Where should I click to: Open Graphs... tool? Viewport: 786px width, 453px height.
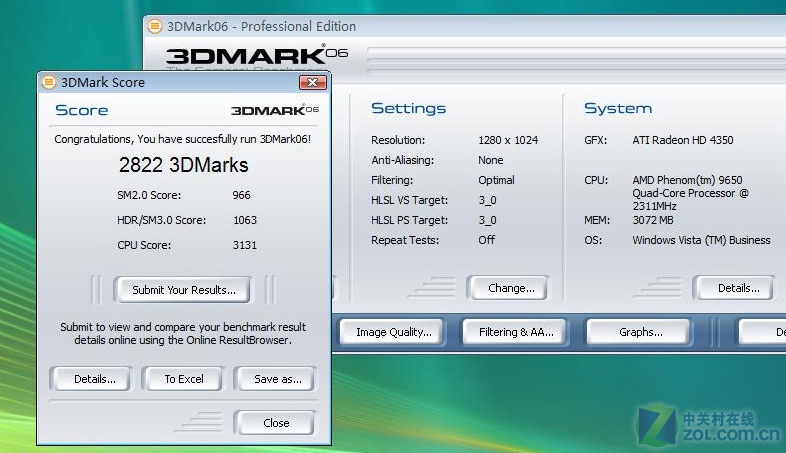coord(640,332)
